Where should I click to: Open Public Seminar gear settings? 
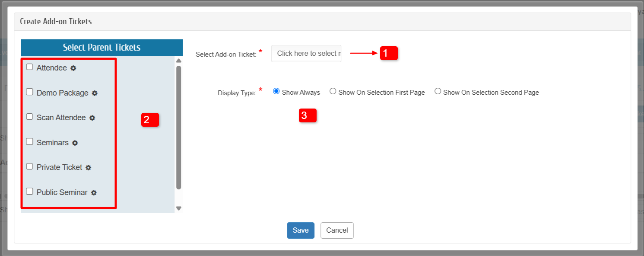[94, 193]
